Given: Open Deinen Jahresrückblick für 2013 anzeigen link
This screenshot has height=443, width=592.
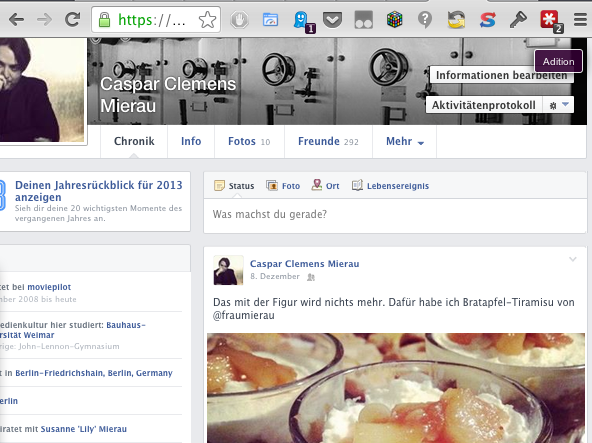Looking at the screenshot, I should 99,191.
